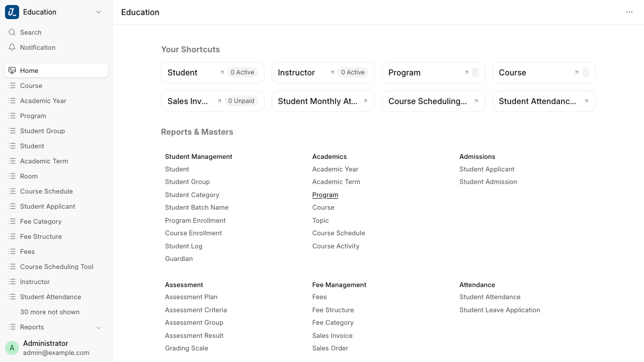
Task: Click the 0 Unpaid badge on Sales Invoice
Action: click(241, 101)
